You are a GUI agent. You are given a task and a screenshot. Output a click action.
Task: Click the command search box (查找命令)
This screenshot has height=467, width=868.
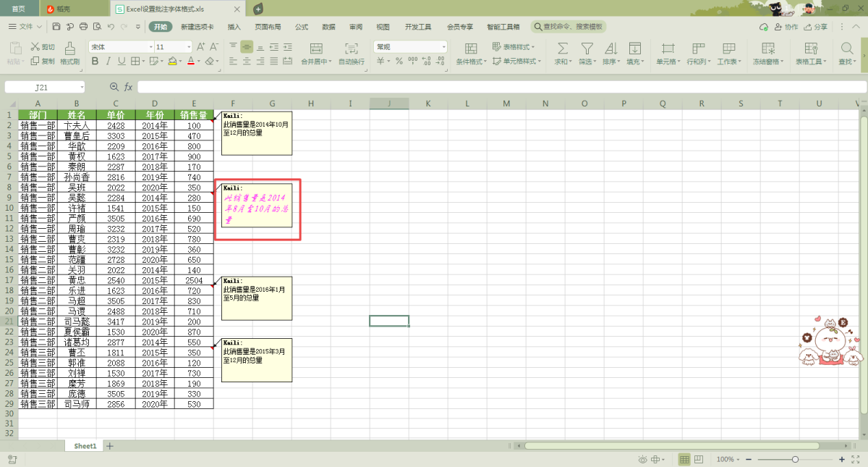pyautogui.click(x=569, y=27)
